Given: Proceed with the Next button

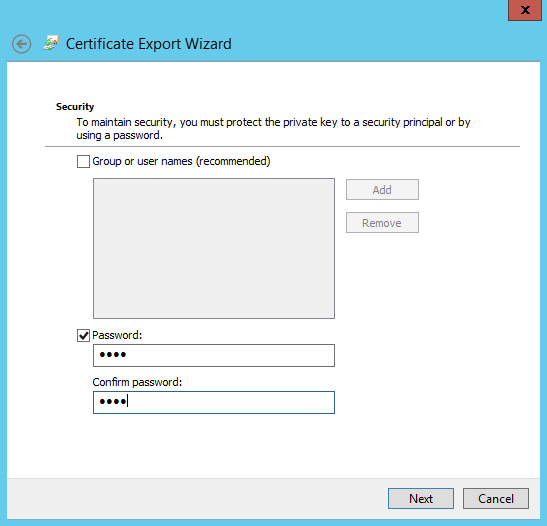Looking at the screenshot, I should tap(421, 498).
